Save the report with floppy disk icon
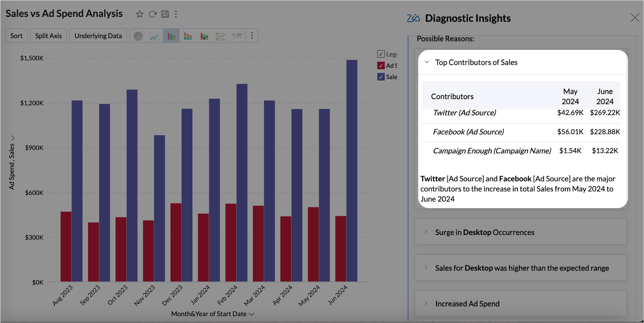 [x=165, y=14]
